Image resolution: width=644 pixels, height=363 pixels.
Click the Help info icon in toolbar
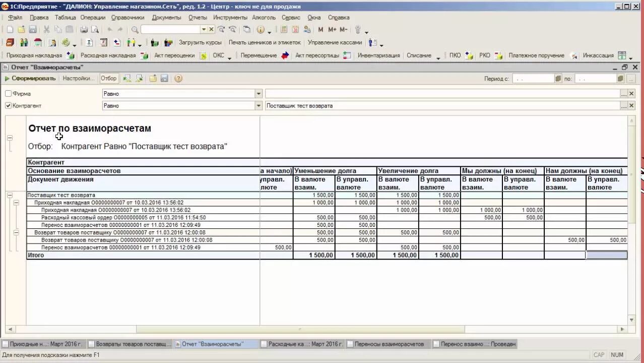click(x=261, y=30)
